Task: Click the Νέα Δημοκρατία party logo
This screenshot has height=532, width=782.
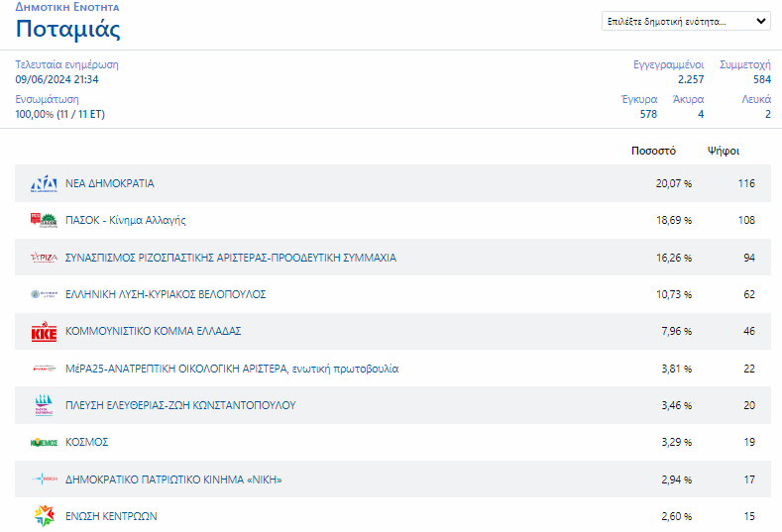Action: [44, 183]
